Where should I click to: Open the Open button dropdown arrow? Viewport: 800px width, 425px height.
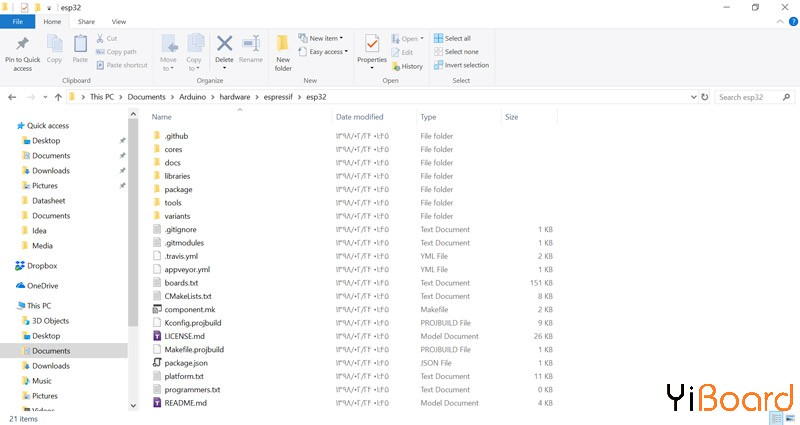[x=422, y=39]
